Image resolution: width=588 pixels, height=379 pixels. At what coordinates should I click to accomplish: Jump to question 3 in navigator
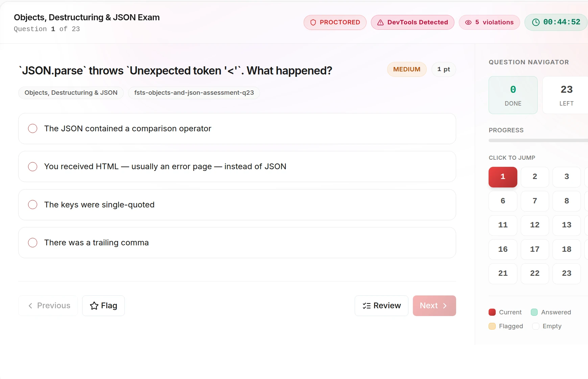pyautogui.click(x=567, y=177)
